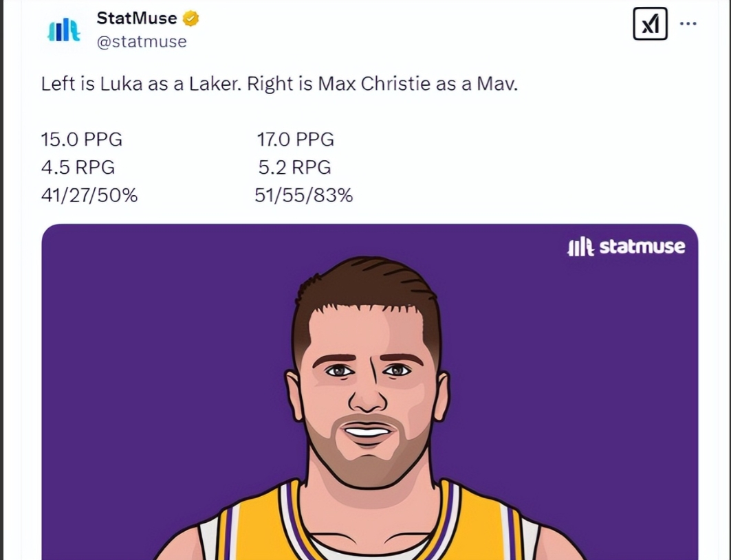Click the 51/55/83% shooting split
This screenshot has height=560, width=731.
coord(303,196)
